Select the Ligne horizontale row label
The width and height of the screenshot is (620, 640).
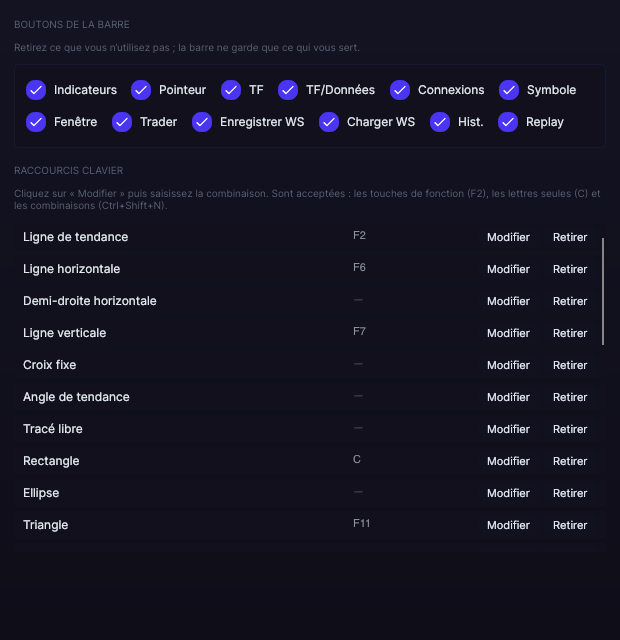pos(71,269)
